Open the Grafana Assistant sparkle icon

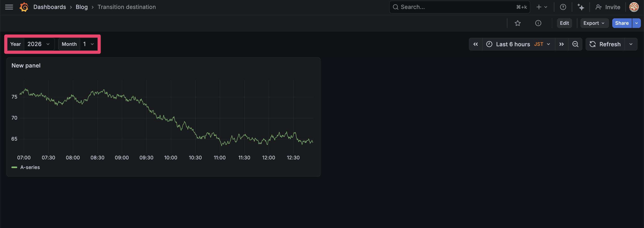pyautogui.click(x=580, y=7)
